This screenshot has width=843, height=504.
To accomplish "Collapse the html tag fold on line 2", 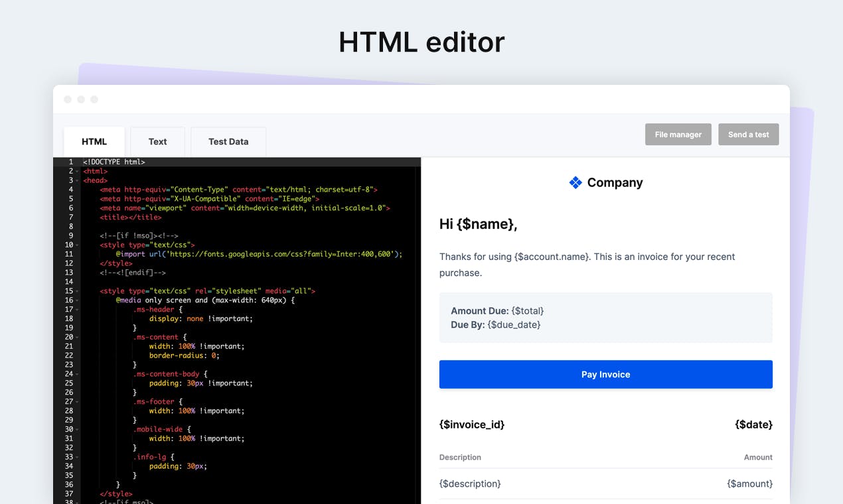I will point(77,171).
